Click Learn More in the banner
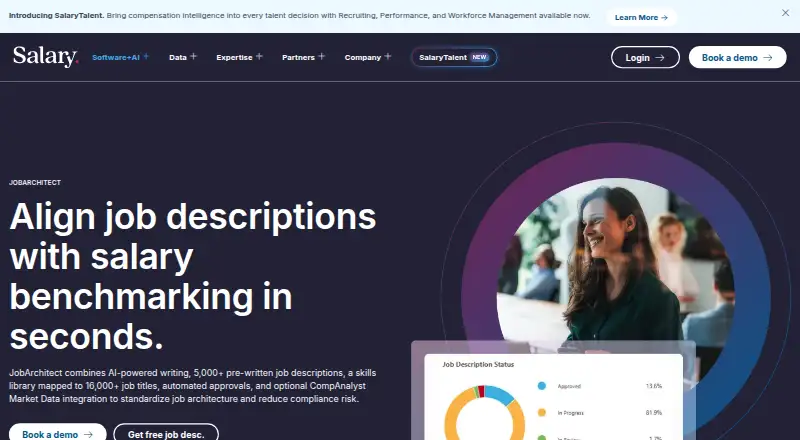This screenshot has width=800, height=440. pyautogui.click(x=641, y=17)
